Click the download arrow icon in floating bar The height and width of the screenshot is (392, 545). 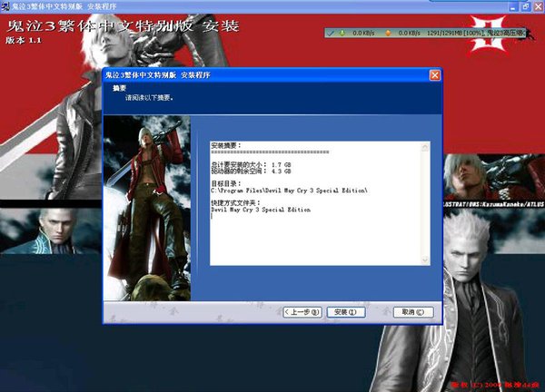pos(342,33)
